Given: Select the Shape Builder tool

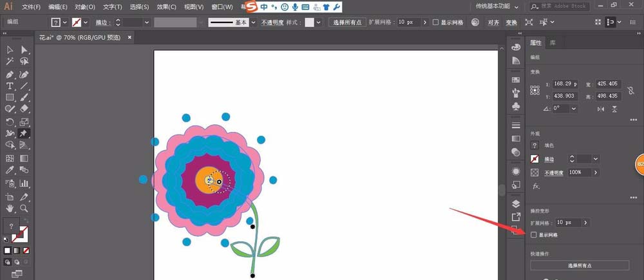Looking at the screenshot, I should click(10, 145).
